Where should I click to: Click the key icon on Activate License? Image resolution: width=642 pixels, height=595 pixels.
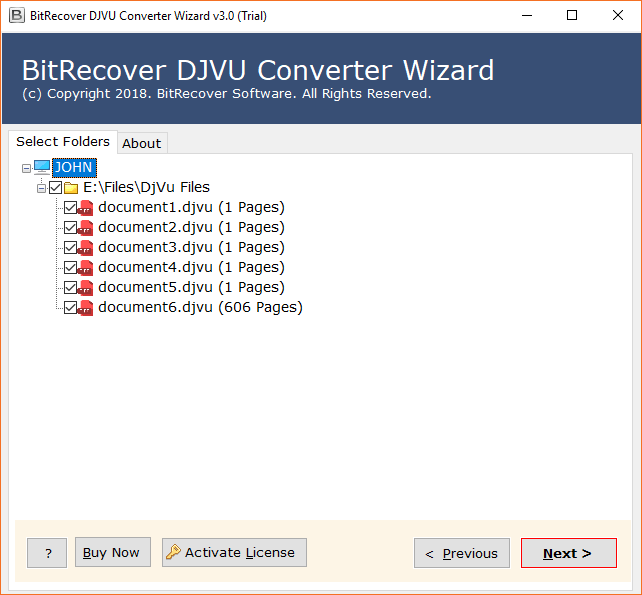(x=173, y=552)
